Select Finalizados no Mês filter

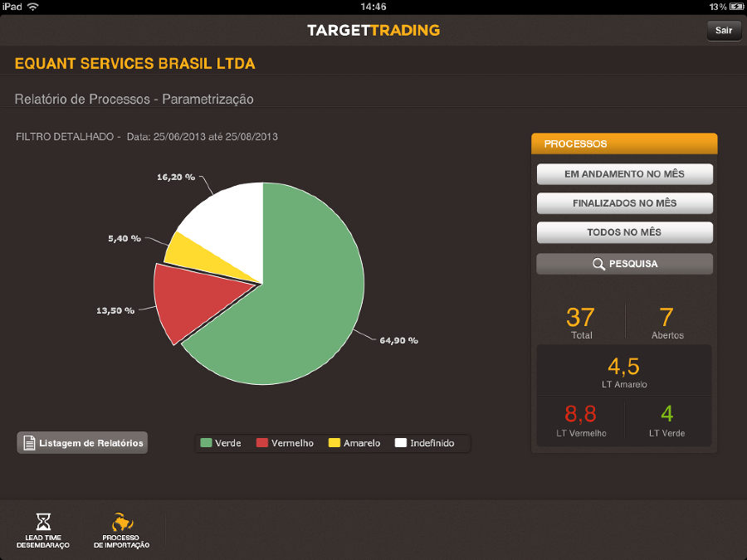[x=624, y=203]
